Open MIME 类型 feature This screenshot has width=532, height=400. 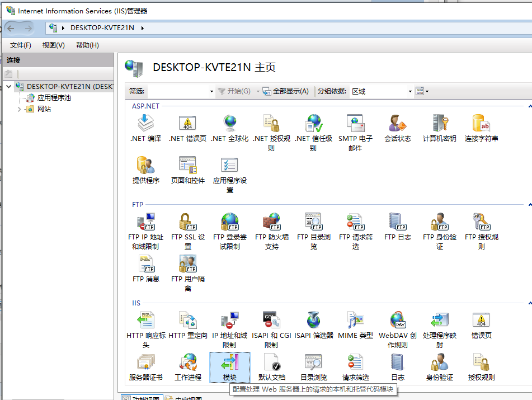coord(355,325)
